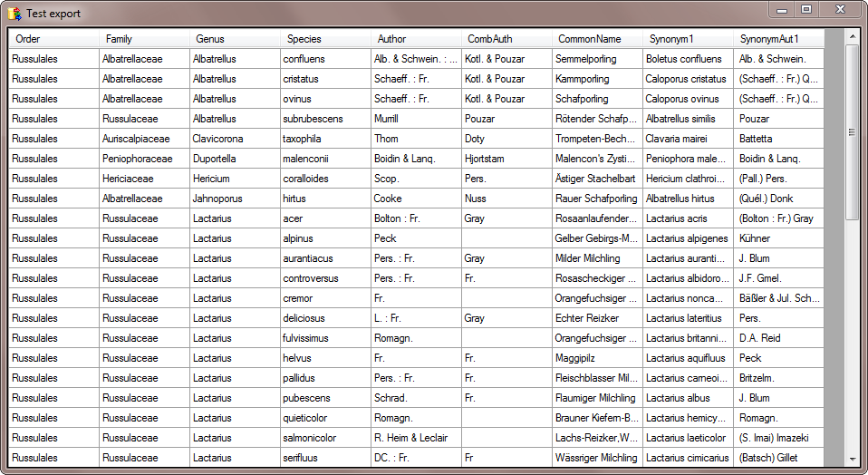Viewport: 868px width, 475px height.
Task: Click the author cell 'R. Heim & Leclair'
Action: pos(416,438)
